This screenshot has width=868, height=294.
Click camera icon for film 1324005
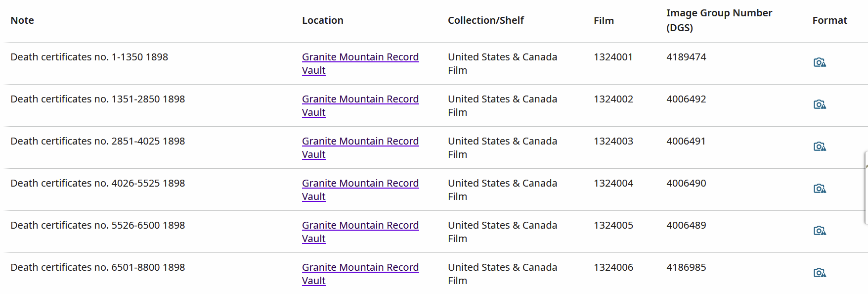point(820,231)
